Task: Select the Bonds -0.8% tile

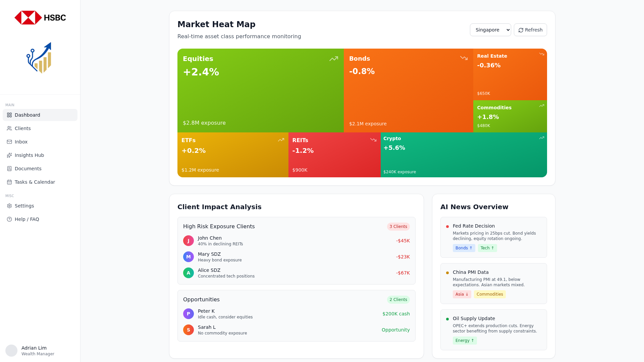Action: coord(409,90)
